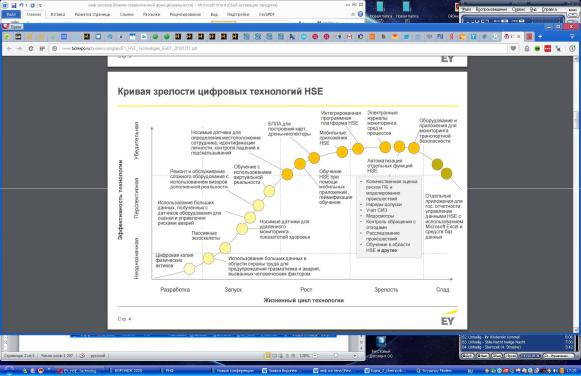
Task: Click the Кривая зрелости цифровых технологий HSE title
Action: pyautogui.click(x=220, y=91)
